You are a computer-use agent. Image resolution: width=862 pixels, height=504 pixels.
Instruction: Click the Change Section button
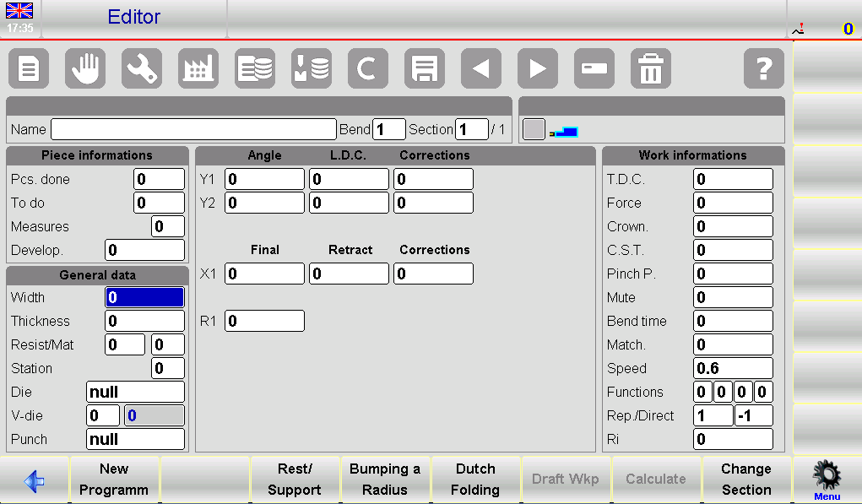point(746,480)
